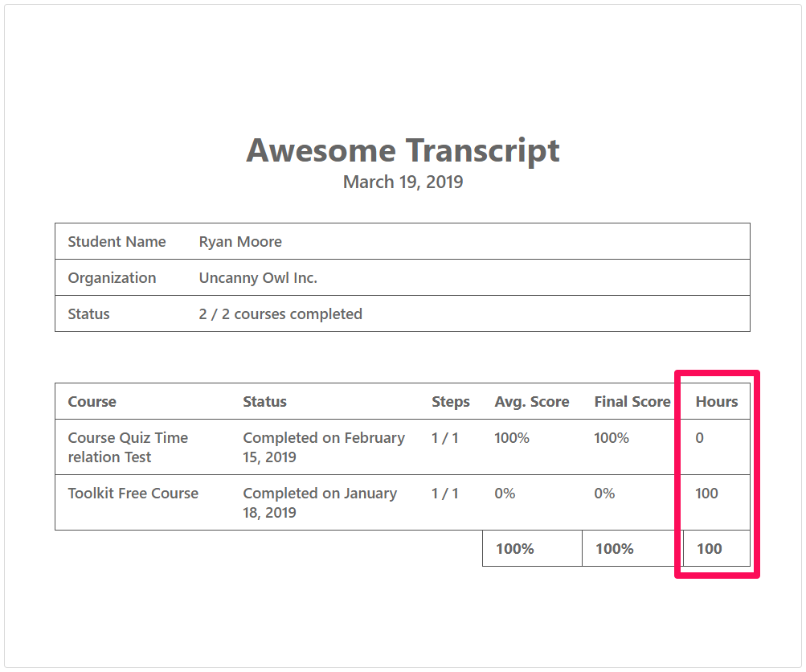Image resolution: width=806 pixels, height=672 pixels.
Task: Click the Toolkit Free Course entry
Action: [x=133, y=494]
